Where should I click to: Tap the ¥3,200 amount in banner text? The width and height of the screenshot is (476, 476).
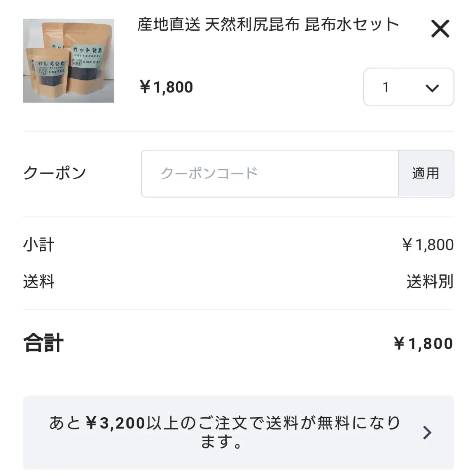[115, 423]
